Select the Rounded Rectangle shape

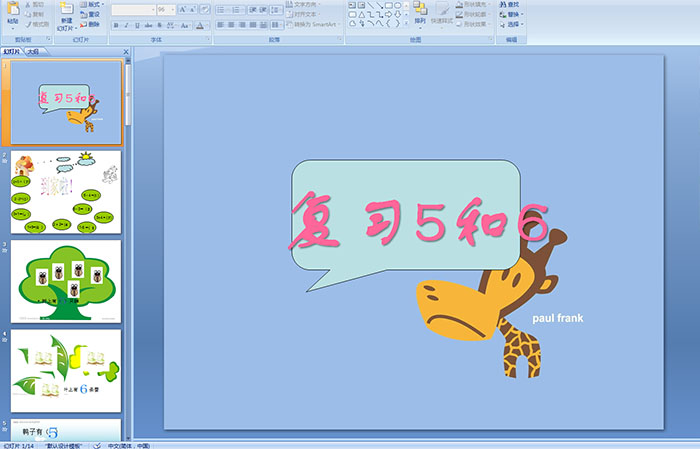click(352, 15)
